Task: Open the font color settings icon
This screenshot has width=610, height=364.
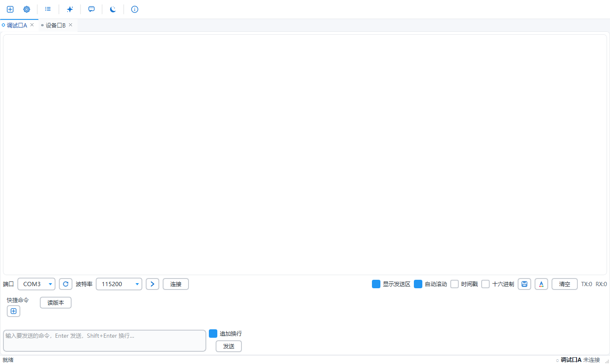Action: point(541,284)
